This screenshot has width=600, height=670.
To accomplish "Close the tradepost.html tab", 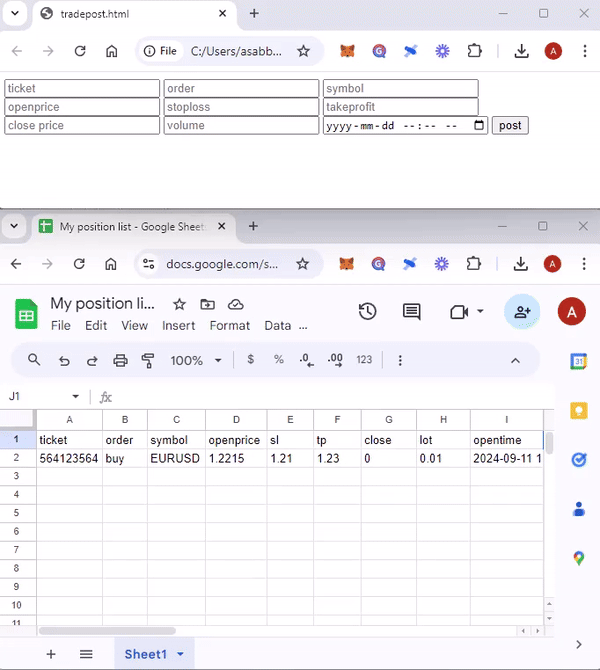I will pyautogui.click(x=222, y=14).
